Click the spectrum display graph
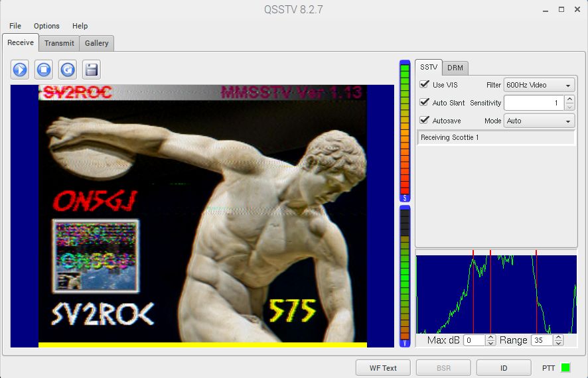This screenshot has width=588, height=378. point(496,294)
